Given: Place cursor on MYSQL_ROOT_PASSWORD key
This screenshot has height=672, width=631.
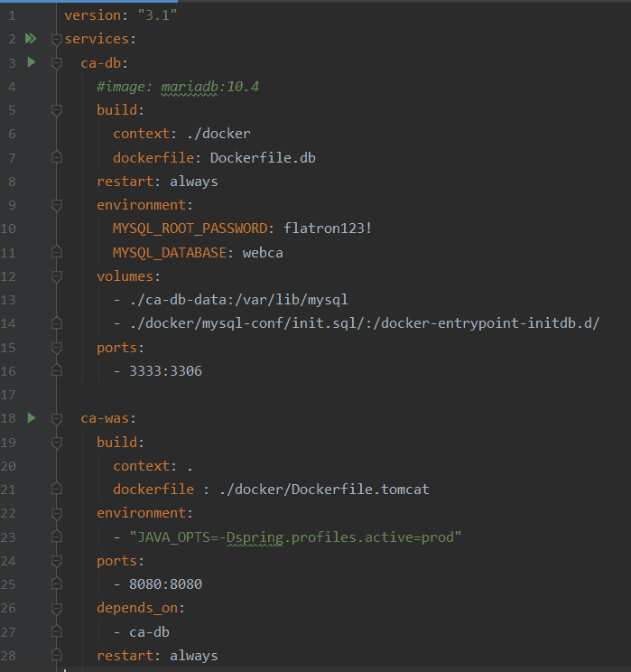Looking at the screenshot, I should tap(190, 229).
